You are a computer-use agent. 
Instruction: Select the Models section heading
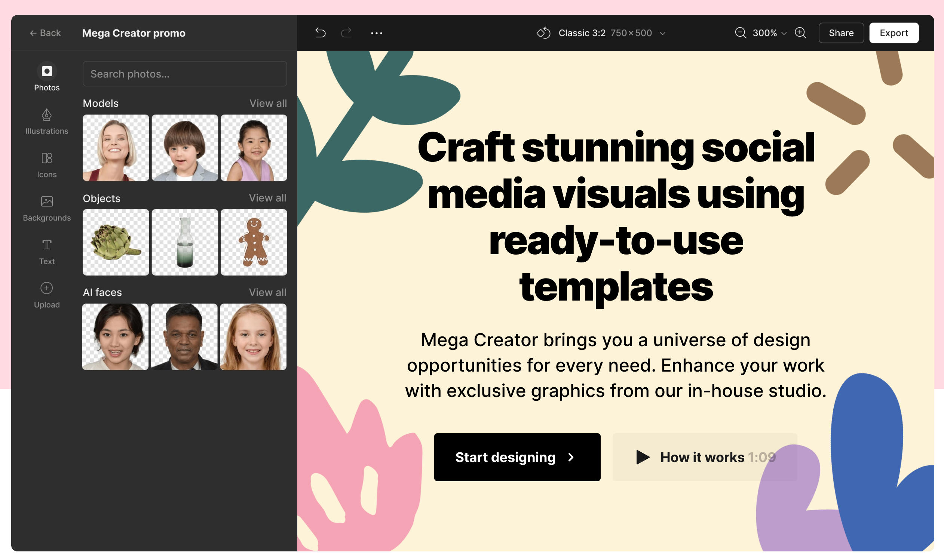point(100,103)
